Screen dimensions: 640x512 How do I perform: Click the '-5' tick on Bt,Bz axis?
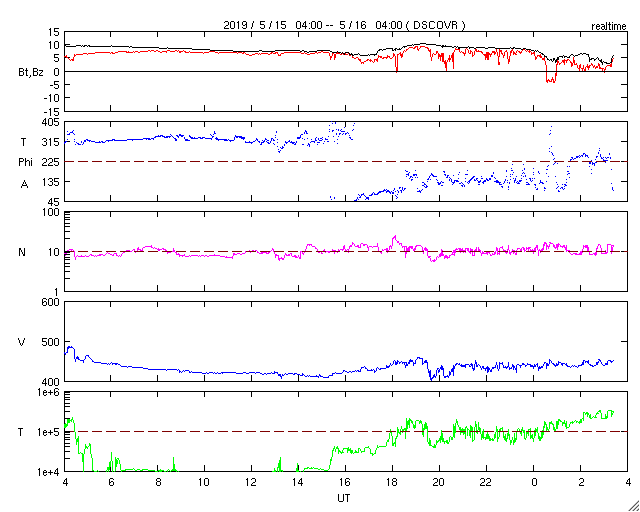[54, 85]
